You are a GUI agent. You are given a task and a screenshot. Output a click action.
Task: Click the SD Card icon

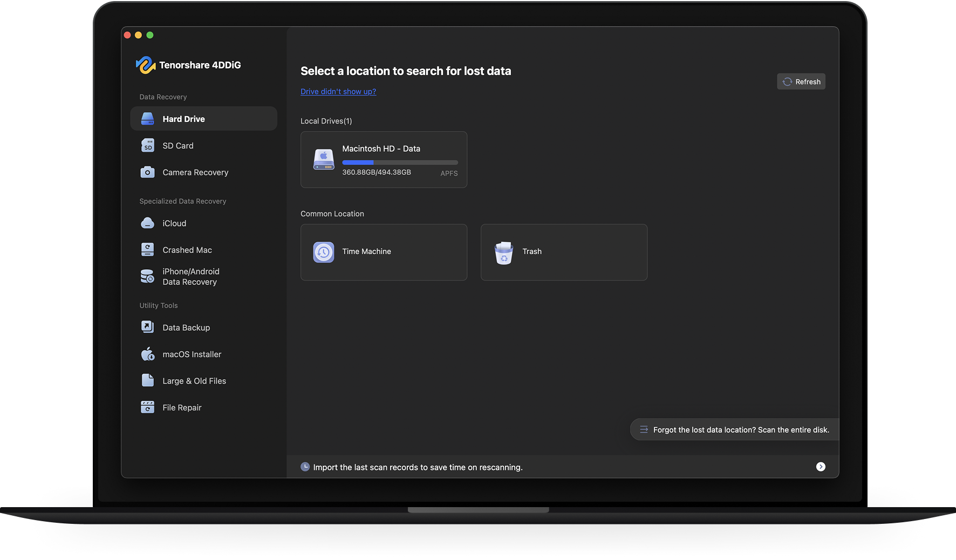(x=147, y=146)
